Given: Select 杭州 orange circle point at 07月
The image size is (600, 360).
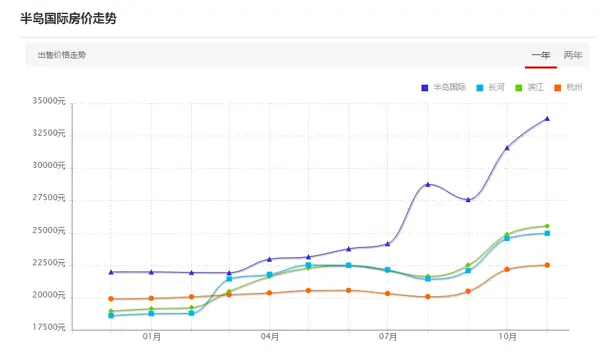Looking at the screenshot, I should point(388,294).
